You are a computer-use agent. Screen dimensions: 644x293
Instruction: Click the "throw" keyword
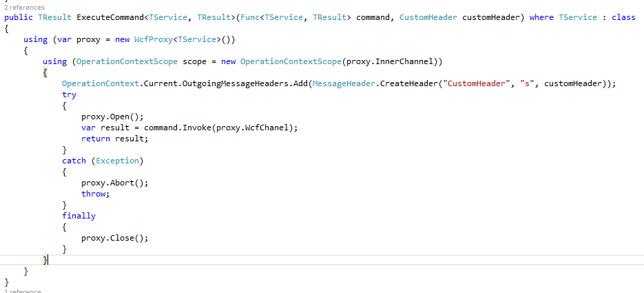point(93,194)
